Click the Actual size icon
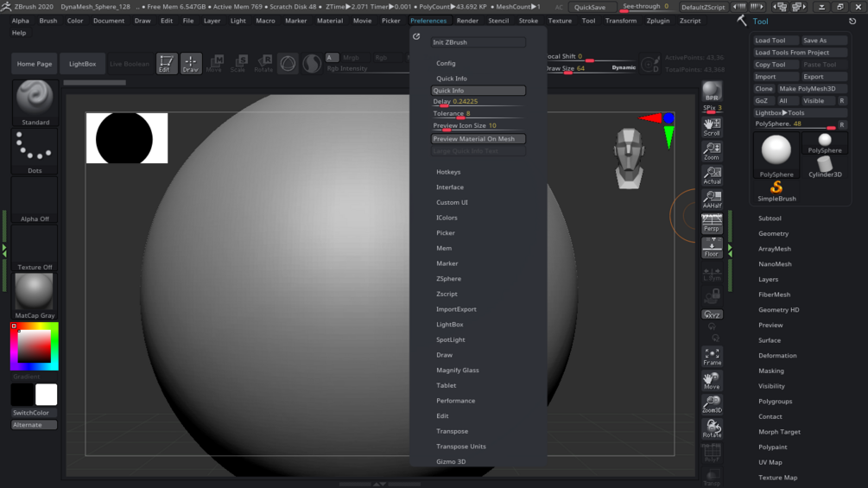Screen dimensions: 868x488 coord(712,175)
